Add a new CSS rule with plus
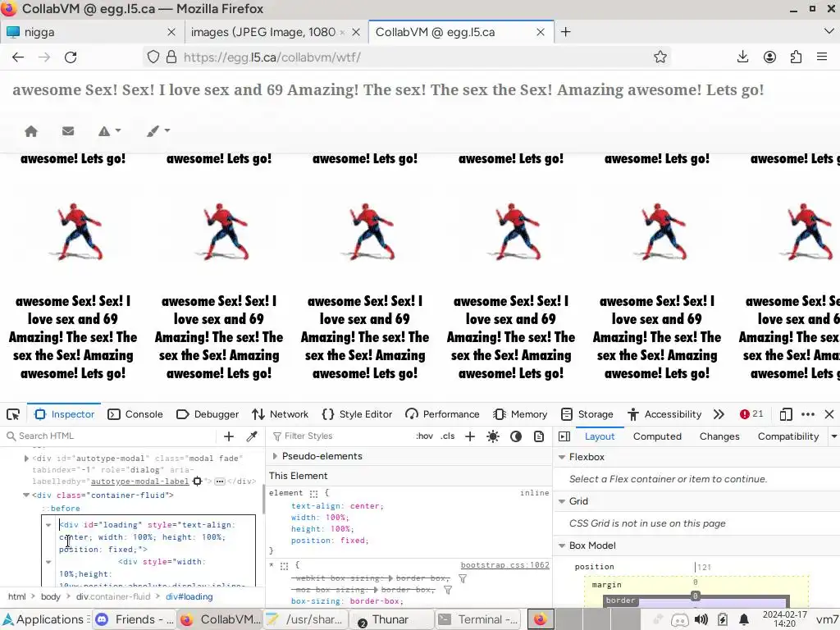This screenshot has height=630, width=840. coord(470,436)
